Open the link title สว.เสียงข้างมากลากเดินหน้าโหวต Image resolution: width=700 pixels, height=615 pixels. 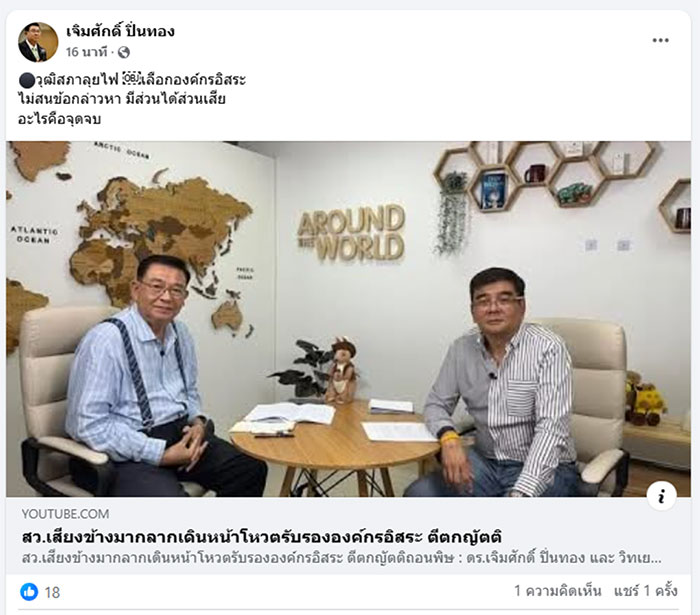262,536
